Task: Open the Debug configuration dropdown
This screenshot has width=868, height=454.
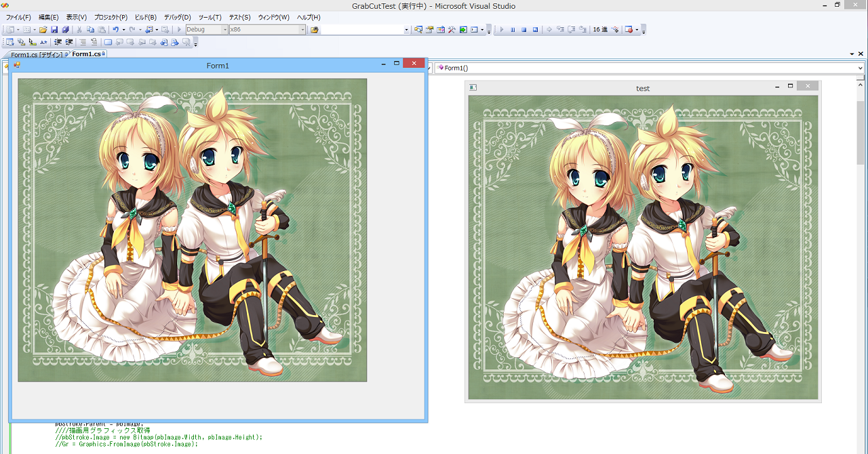Action: [x=207, y=30]
